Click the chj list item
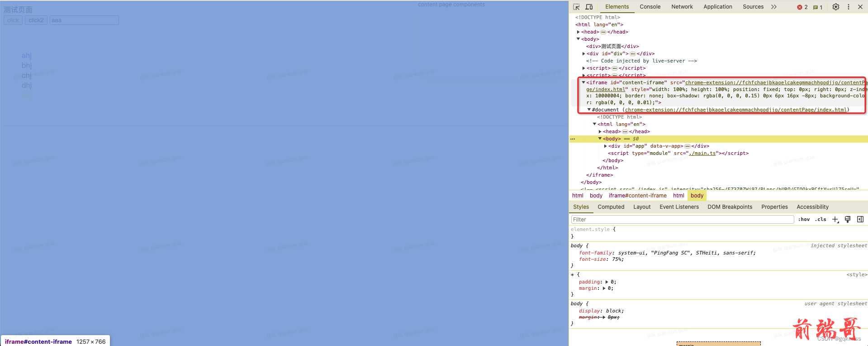The height and width of the screenshot is (346, 868). [x=27, y=76]
